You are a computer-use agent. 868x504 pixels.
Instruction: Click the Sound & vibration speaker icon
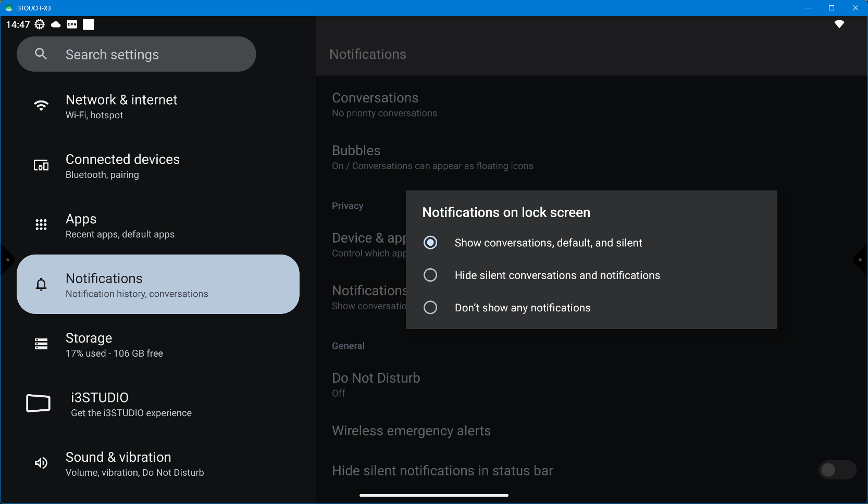tap(41, 463)
